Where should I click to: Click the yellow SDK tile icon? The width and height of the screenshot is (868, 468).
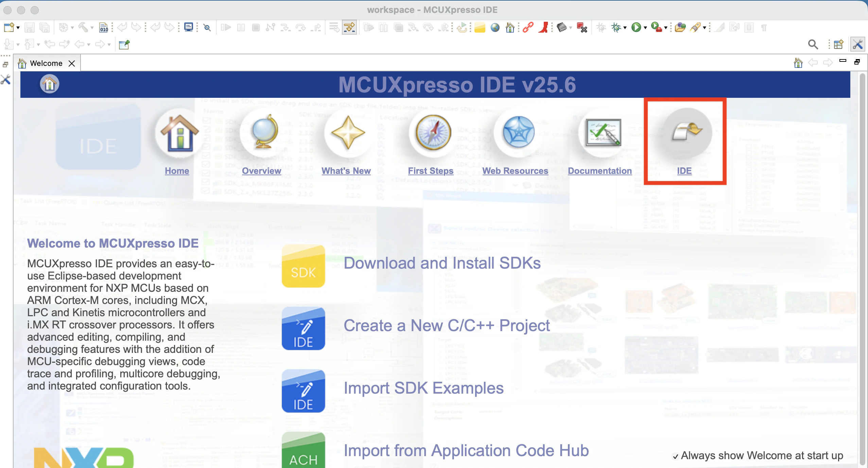coord(303,266)
